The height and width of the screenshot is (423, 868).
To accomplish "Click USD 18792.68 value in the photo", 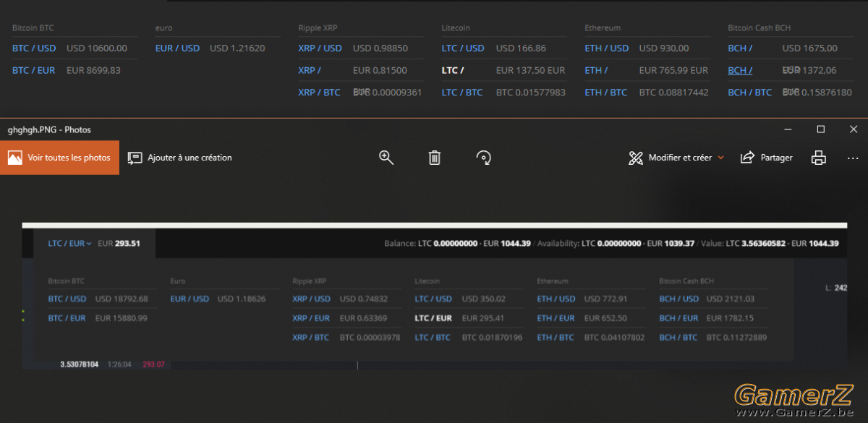I will coord(122,299).
